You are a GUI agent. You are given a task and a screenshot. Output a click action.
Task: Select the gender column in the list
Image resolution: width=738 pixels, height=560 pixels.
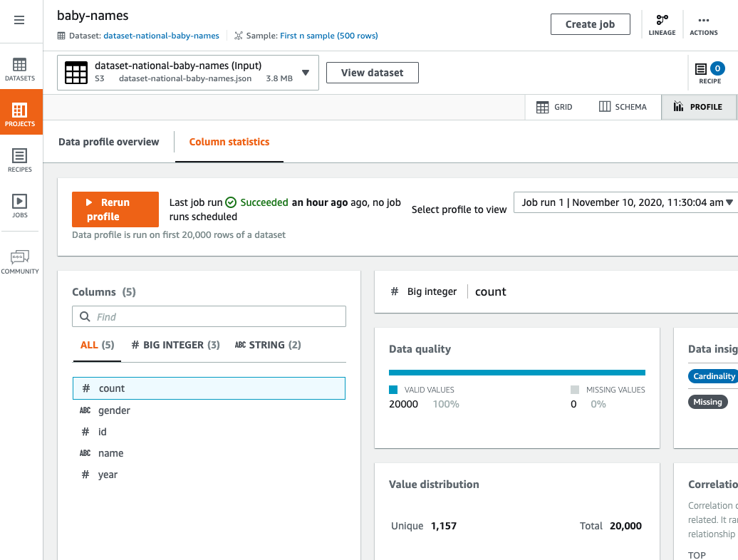(114, 410)
